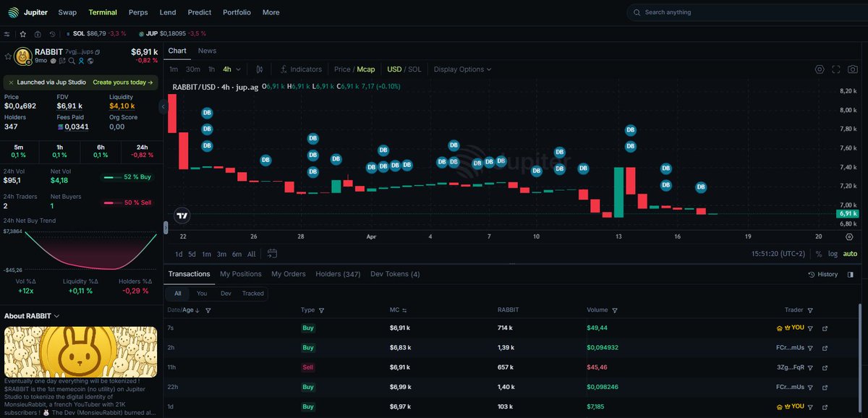This screenshot has width=868, height=418.
Task: Show only You transactions
Action: click(202, 294)
